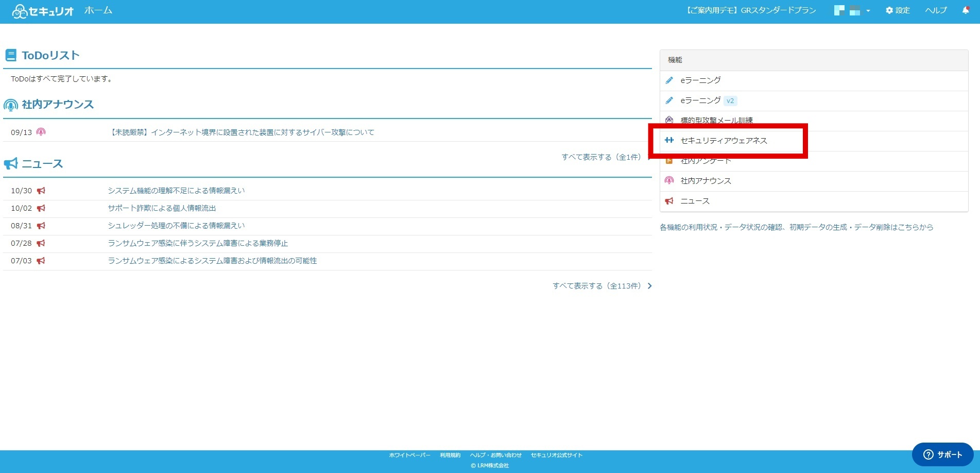Show all news すべて表示する（全113件）
The width and height of the screenshot is (980, 473).
[597, 286]
